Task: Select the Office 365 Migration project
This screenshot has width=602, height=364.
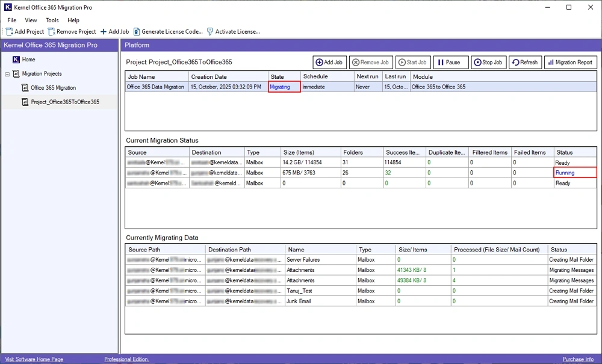Action: point(53,88)
